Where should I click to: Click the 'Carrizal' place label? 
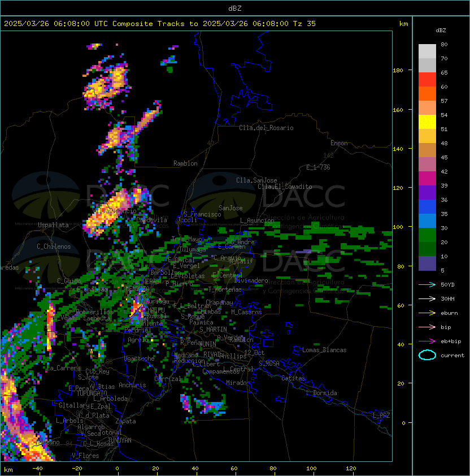[x=168, y=379]
